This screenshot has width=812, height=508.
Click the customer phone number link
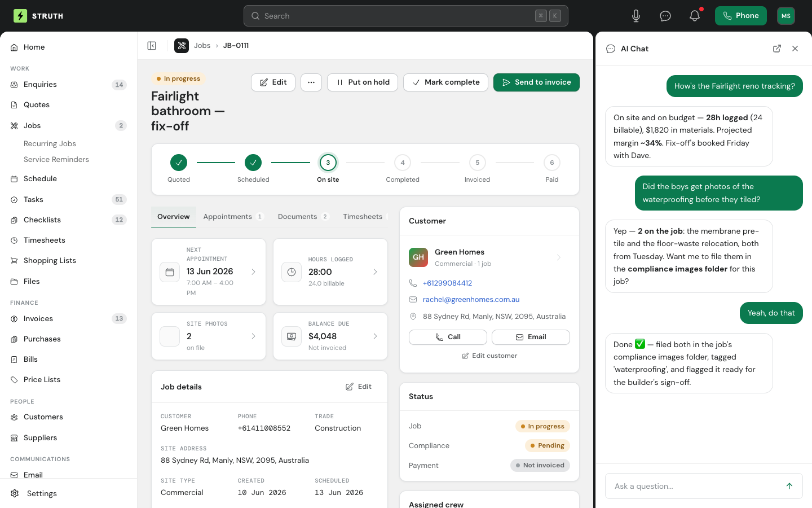tap(448, 283)
